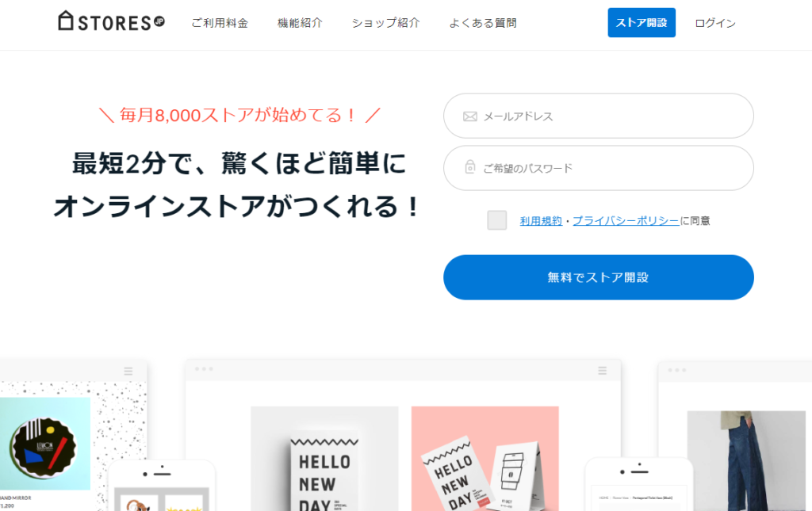Click the gray HELLO NEW DAY card image

click(x=324, y=458)
